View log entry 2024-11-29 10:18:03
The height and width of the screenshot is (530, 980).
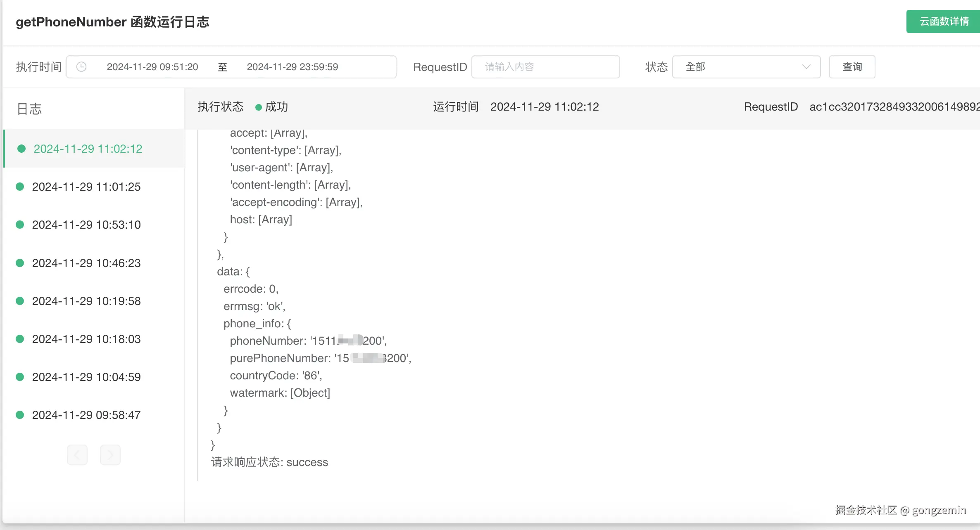coord(86,339)
